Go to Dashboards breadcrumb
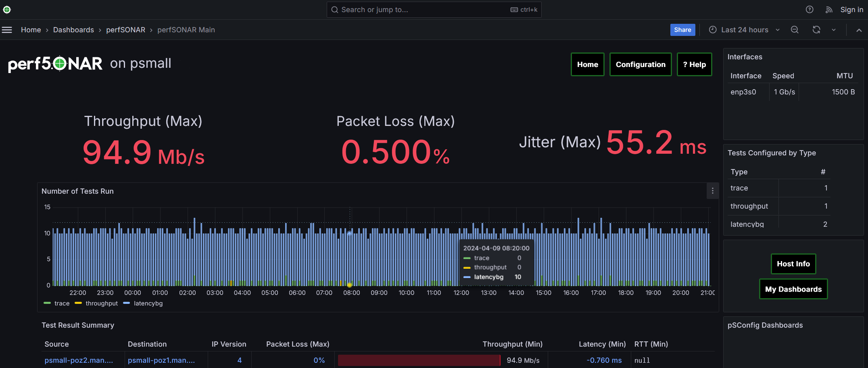The width and height of the screenshot is (868, 368). click(x=73, y=30)
